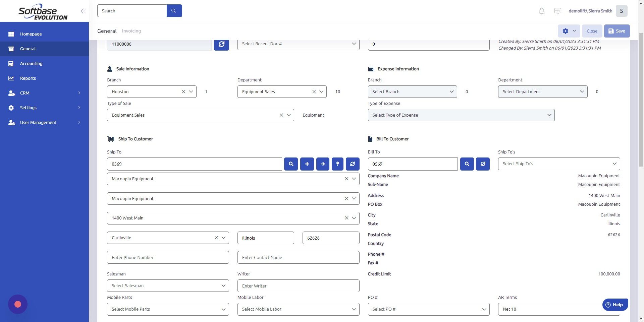Image resolution: width=644 pixels, height=322 pixels.
Task: Open the 1400 West Main address dropdown
Action: 354,218
